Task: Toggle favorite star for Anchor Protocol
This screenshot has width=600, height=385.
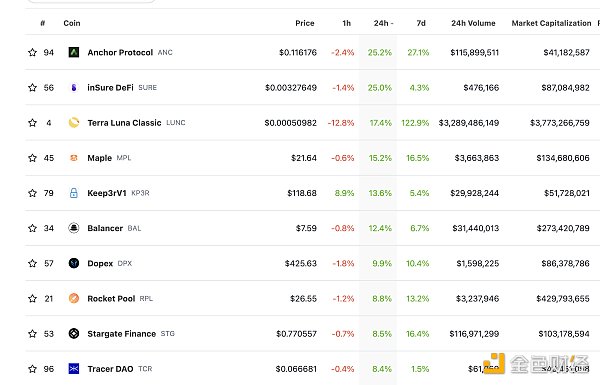Action: tap(33, 52)
